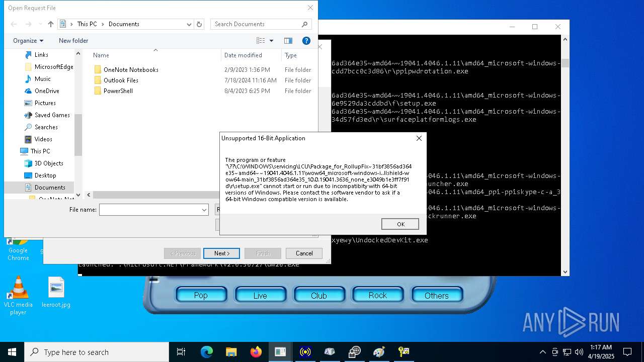This screenshot has height=362, width=644.
Task: Select Desktop in the navigation pane
Action: pos(45,175)
